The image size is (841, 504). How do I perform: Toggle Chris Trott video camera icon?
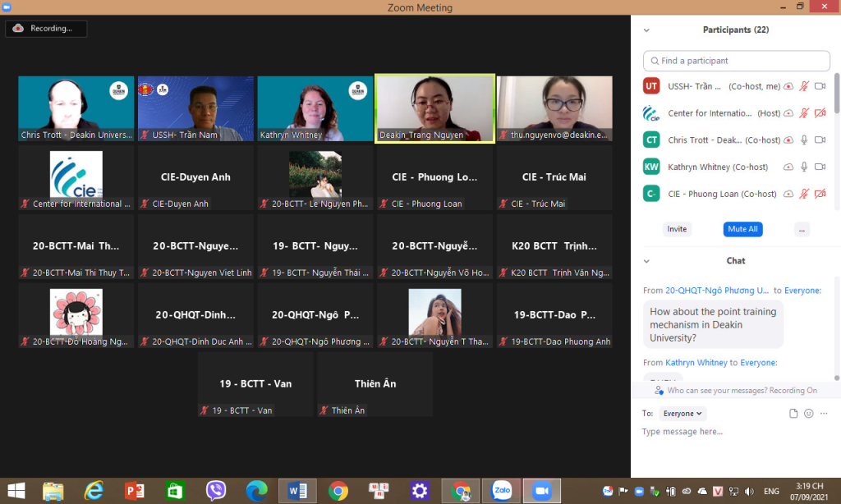pos(820,140)
